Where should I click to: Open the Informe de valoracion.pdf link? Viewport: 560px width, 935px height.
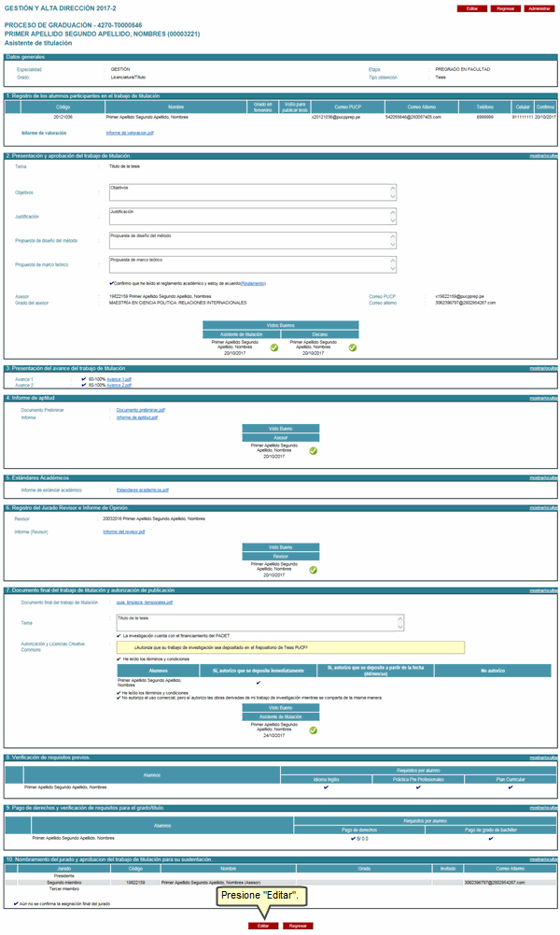pyautogui.click(x=130, y=133)
